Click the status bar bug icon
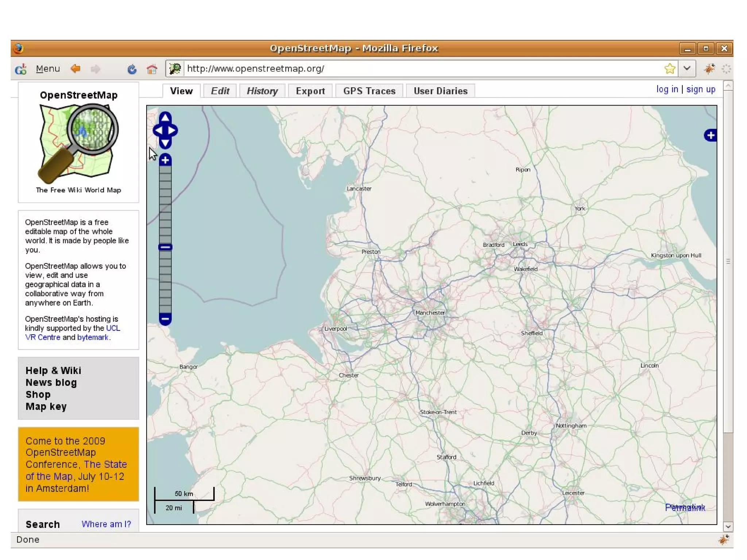 pyautogui.click(x=723, y=540)
